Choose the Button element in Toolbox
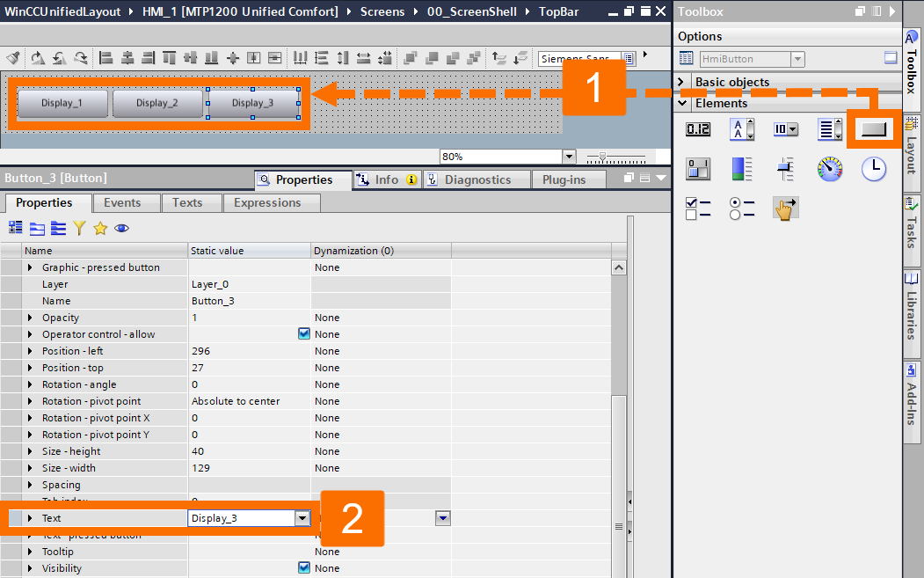 click(x=874, y=129)
